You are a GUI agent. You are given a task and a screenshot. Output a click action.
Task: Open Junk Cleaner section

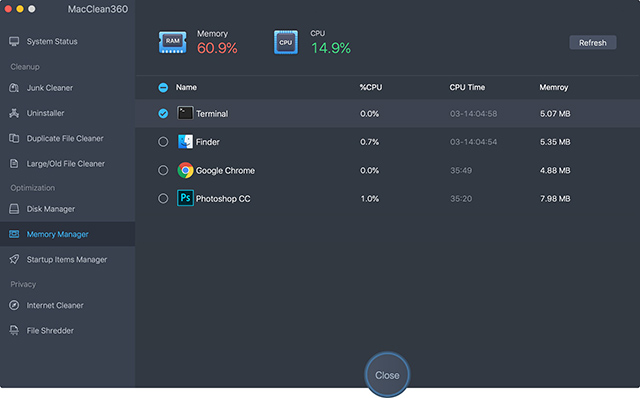click(67, 88)
